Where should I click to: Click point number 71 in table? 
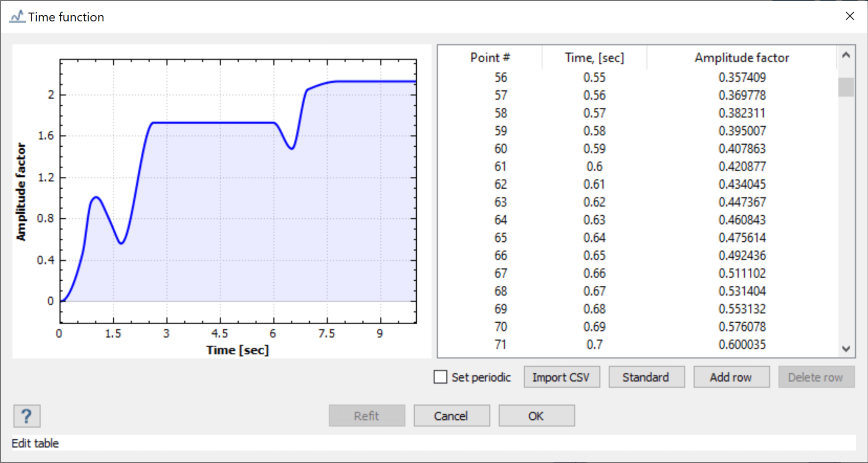pos(501,345)
